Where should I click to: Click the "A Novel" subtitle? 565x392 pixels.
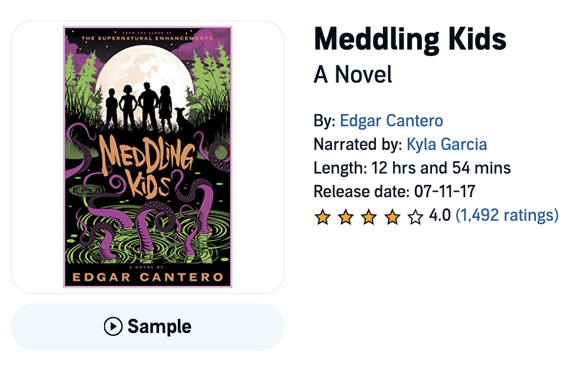point(353,75)
